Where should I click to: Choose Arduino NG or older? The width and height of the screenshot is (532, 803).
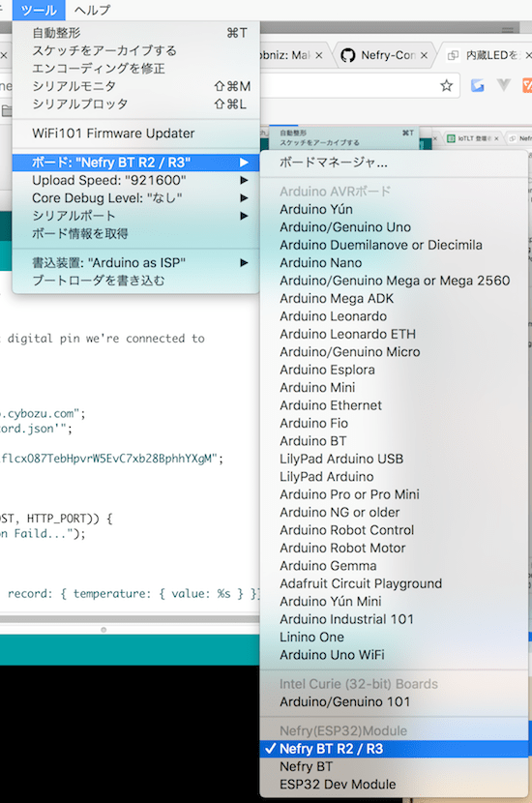pos(394,512)
